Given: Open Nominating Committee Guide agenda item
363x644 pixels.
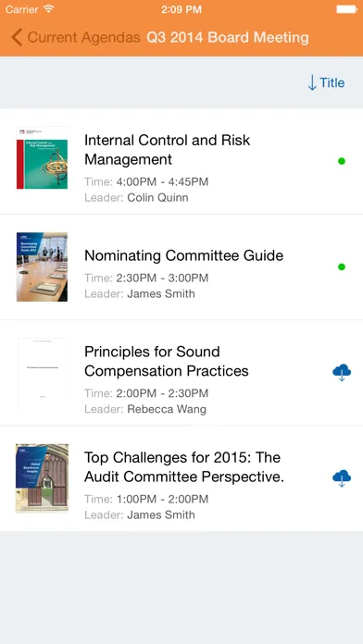Looking at the screenshot, I should click(x=181, y=267).
